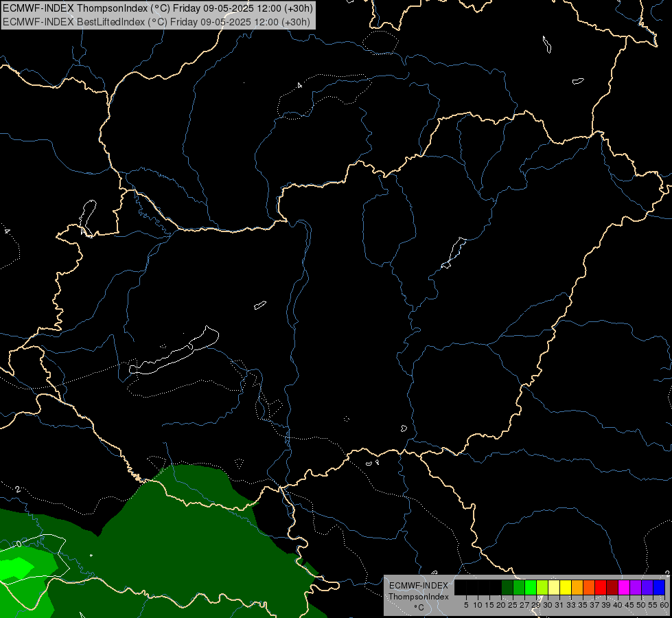Click the legend ECMWF-INDEX label
This screenshot has width=672, height=618.
point(418,586)
